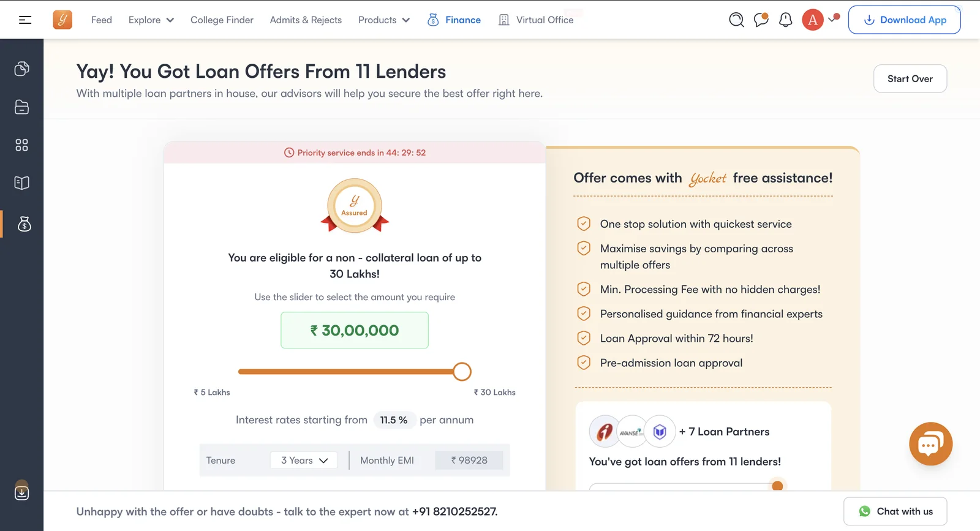Open Admits & Rejects section
This screenshot has height=531, width=980.
coord(306,20)
